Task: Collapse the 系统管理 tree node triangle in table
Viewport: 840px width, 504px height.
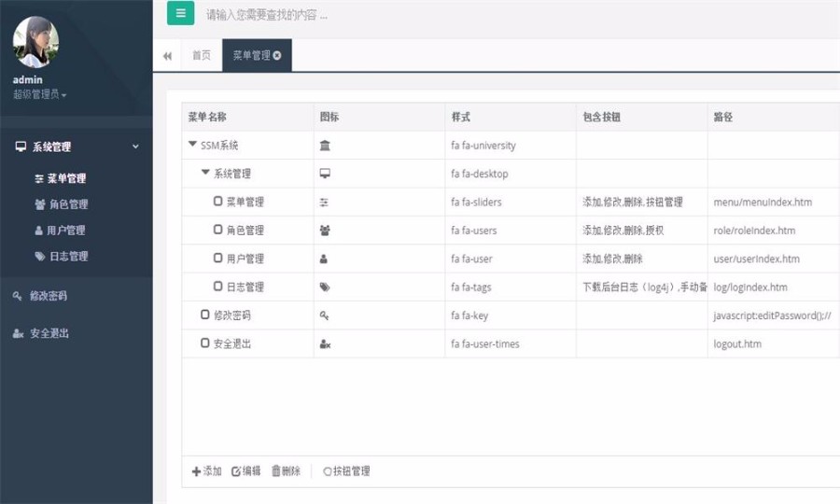Action: click(x=205, y=173)
